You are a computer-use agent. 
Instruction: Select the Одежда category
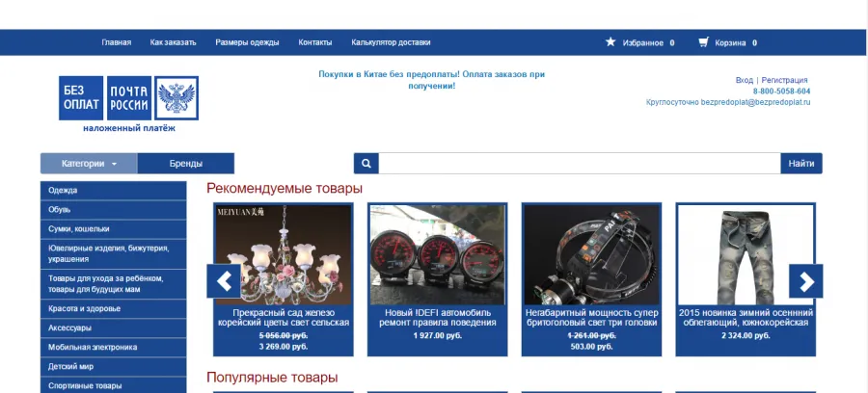pyautogui.click(x=114, y=190)
